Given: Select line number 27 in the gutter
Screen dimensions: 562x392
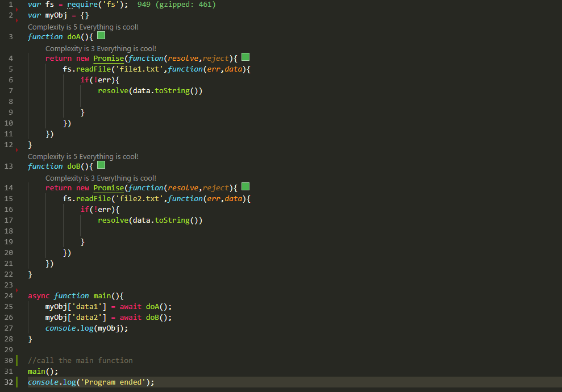Looking at the screenshot, I should (x=9, y=328).
